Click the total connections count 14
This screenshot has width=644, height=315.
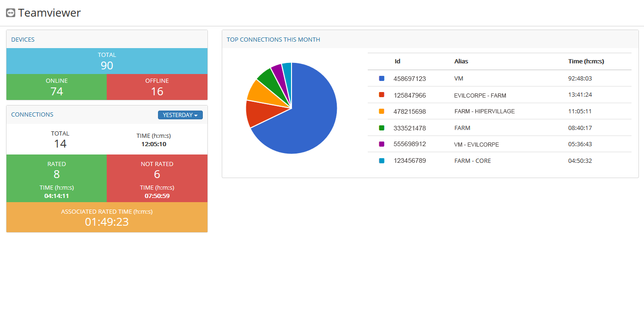pos(60,143)
